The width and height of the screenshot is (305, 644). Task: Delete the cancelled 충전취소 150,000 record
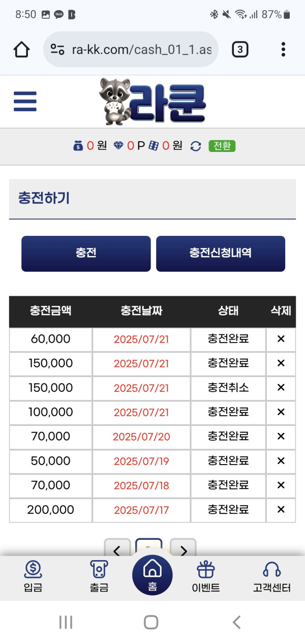pos(281,388)
